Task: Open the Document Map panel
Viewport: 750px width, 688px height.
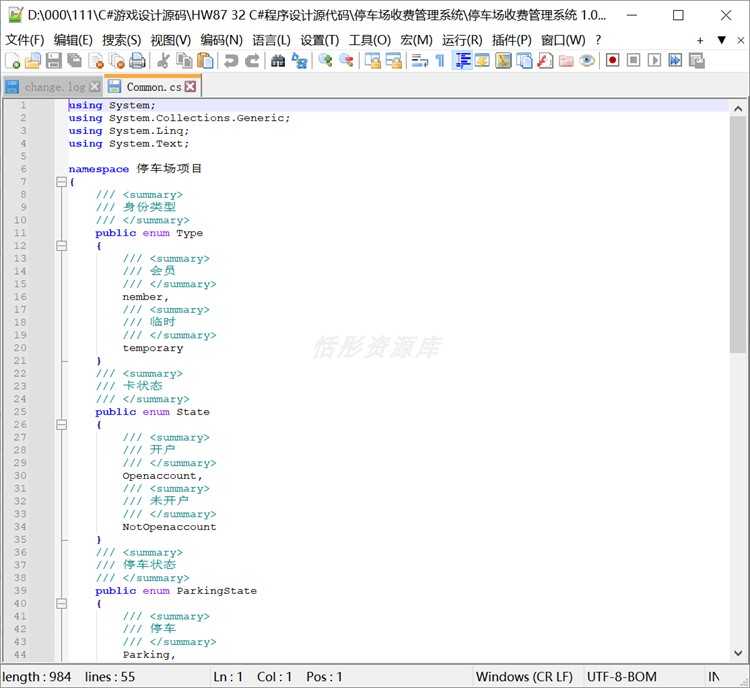Action: click(503, 61)
